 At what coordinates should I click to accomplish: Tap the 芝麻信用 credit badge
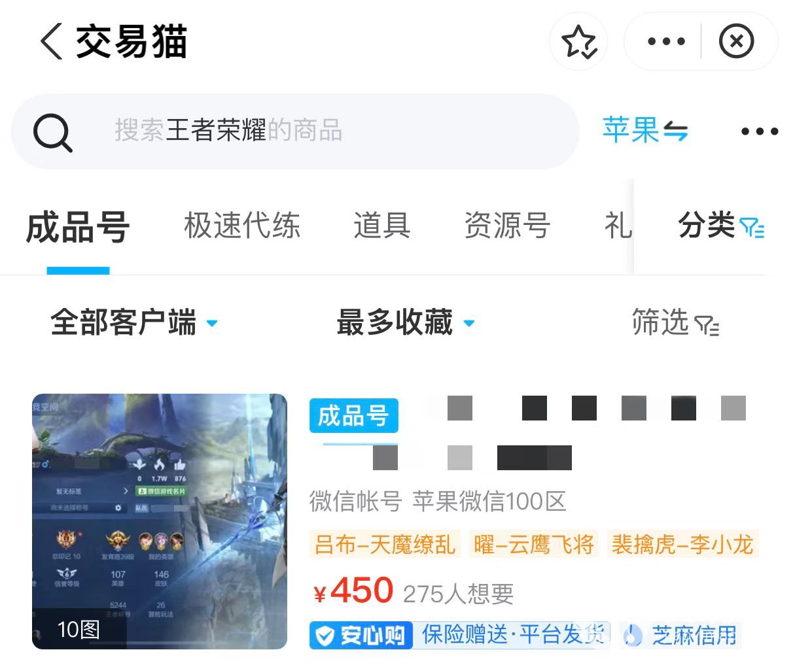(x=680, y=635)
